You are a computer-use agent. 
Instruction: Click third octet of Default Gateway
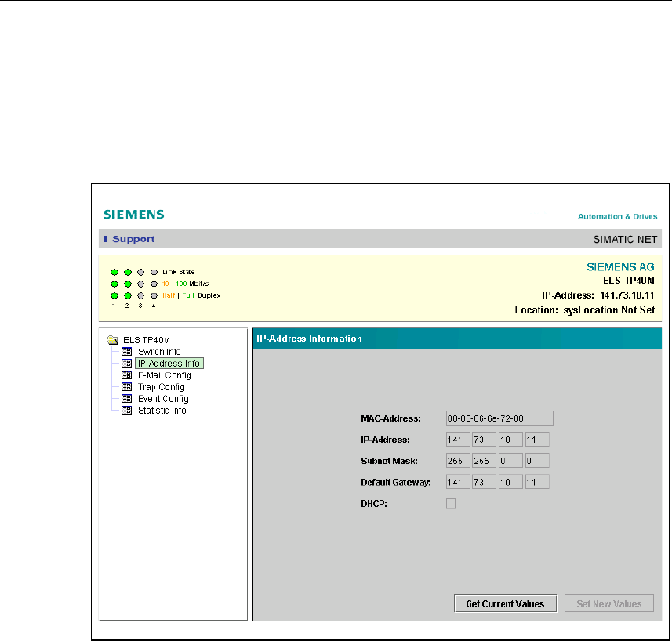coord(510,482)
